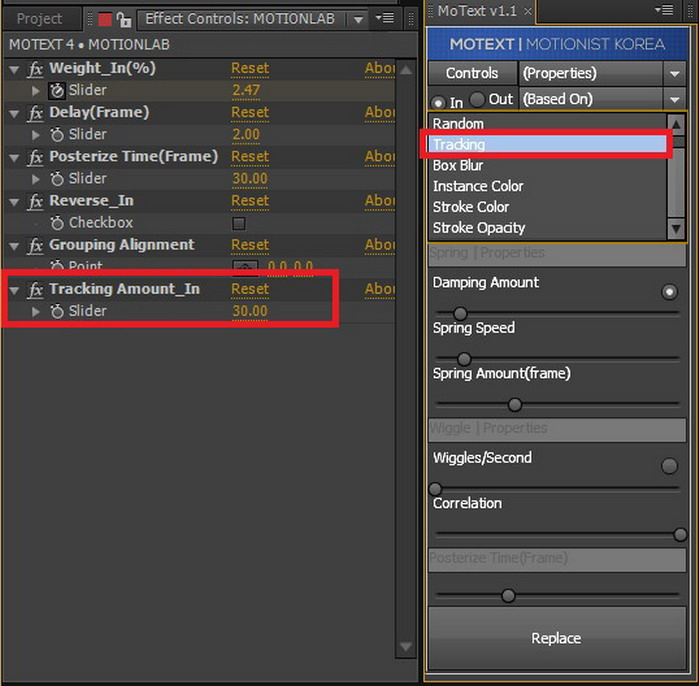Collapse the Grouping Alignment effect
This screenshot has height=686, width=699.
[14, 246]
